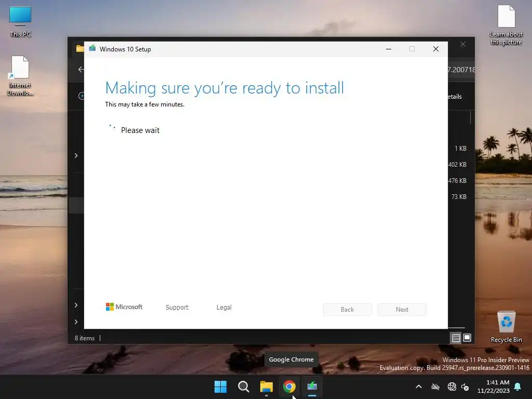Expand first File Explorer navigation chevron
Screen dimensions: 532x399
click(76, 155)
